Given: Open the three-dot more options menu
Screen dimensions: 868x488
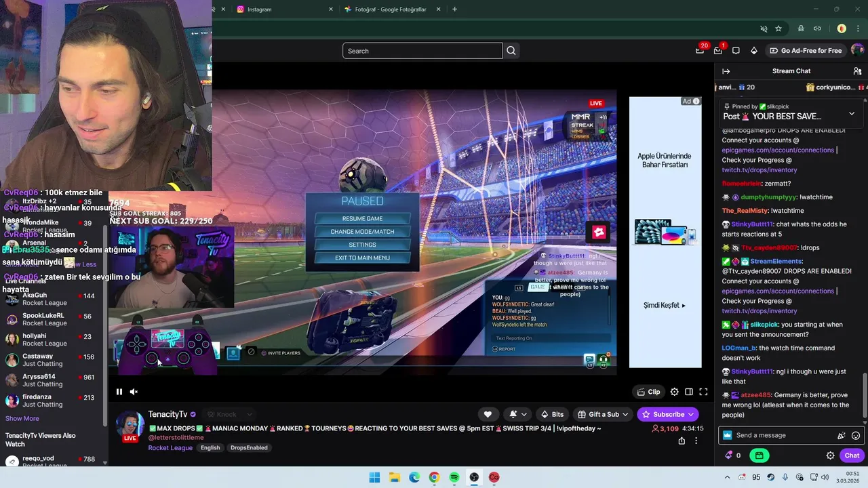Looking at the screenshot, I should pyautogui.click(x=696, y=441).
